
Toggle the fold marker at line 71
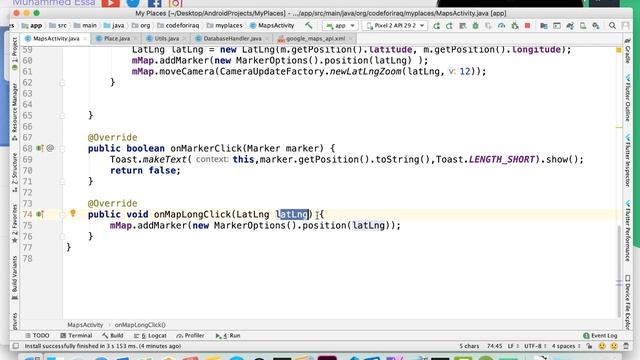[62, 182]
